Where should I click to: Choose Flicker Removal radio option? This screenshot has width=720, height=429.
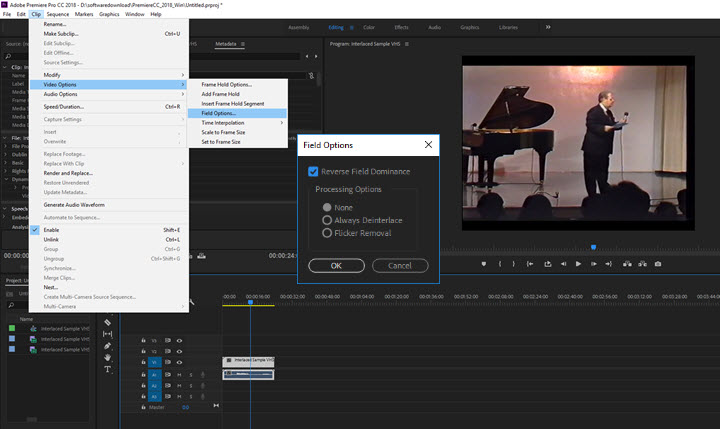327,233
